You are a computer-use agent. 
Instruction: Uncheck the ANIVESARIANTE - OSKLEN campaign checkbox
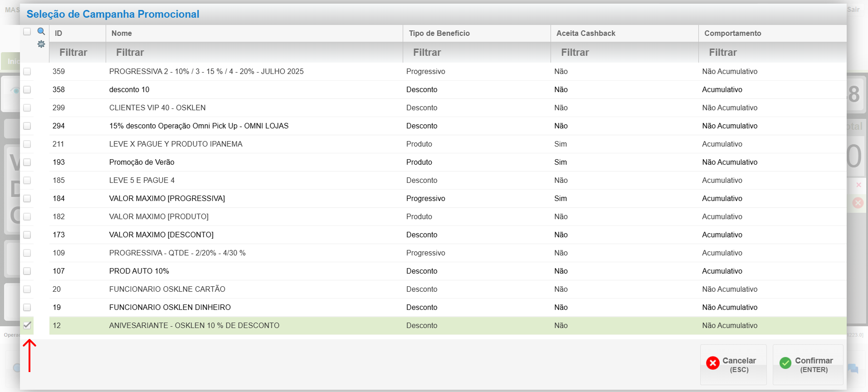coord(27,325)
